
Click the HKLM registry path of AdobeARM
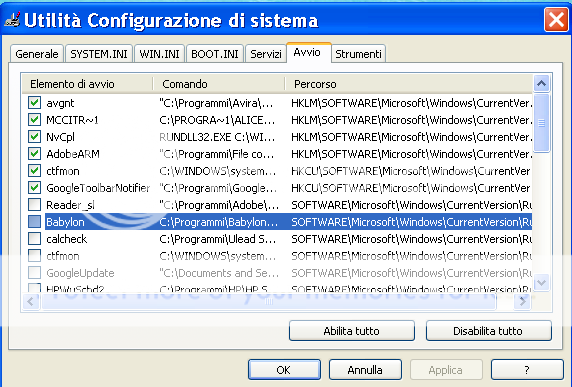(411, 154)
